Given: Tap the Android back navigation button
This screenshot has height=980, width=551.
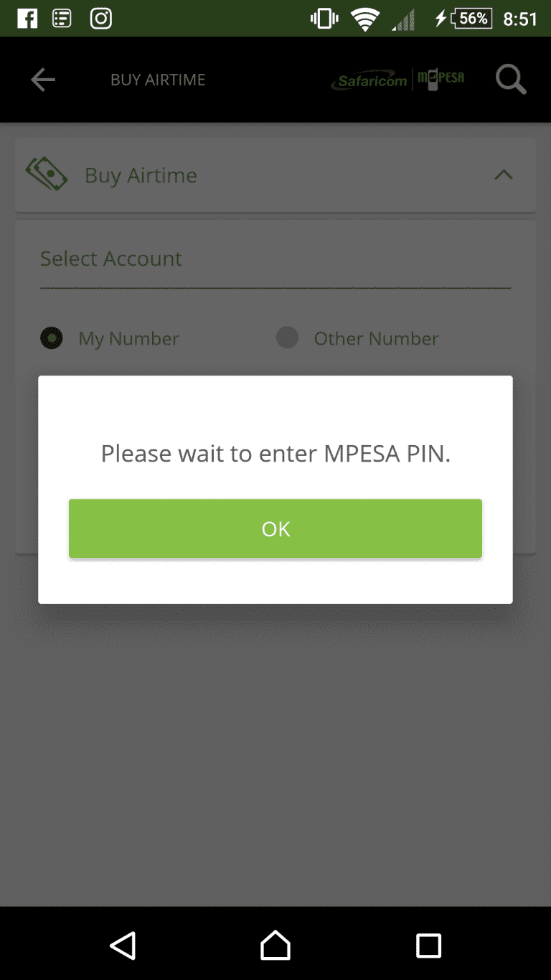Looking at the screenshot, I should pyautogui.click(x=123, y=945).
